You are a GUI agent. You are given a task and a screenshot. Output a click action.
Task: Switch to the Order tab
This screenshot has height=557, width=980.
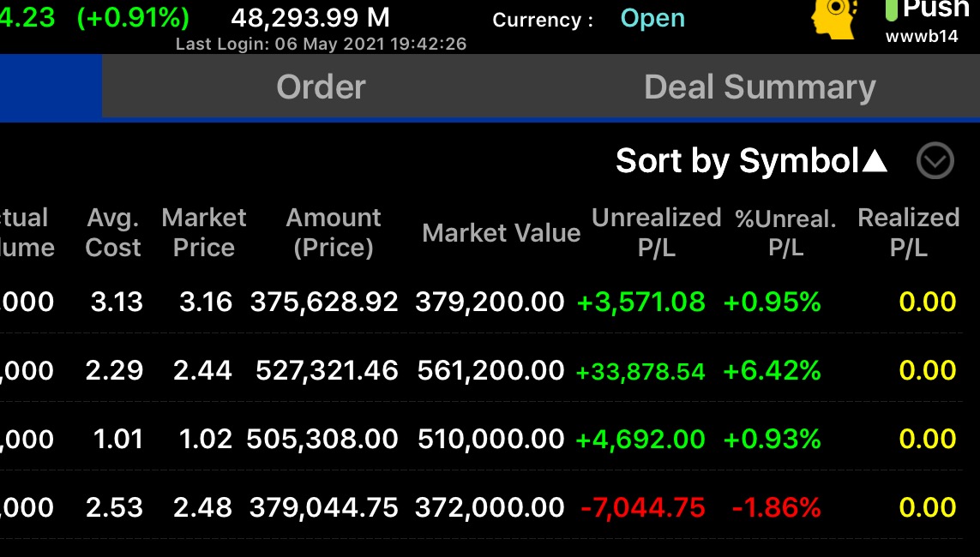321,87
